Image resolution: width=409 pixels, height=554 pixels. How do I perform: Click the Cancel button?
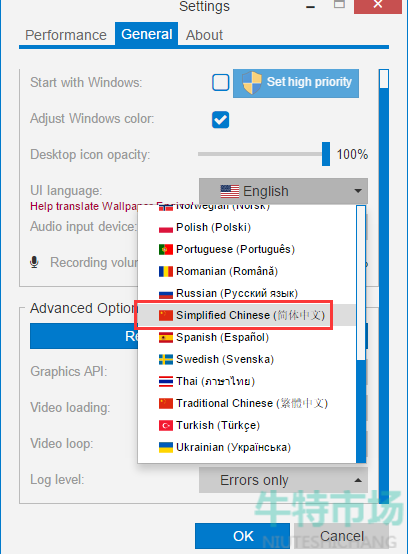pos(342,536)
